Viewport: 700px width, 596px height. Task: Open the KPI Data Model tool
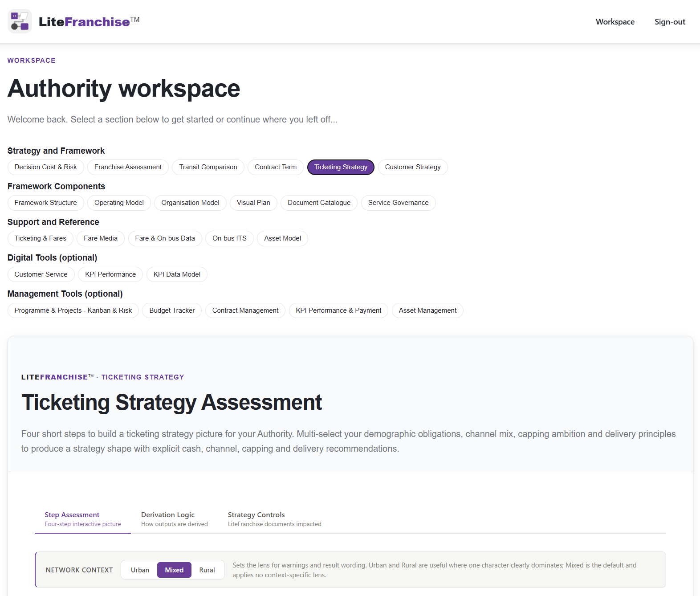177,274
